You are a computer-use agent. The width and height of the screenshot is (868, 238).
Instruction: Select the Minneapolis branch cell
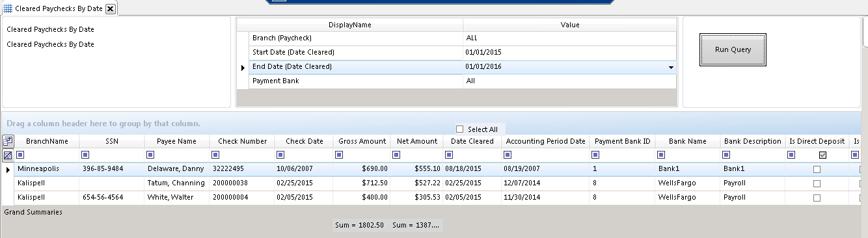click(47, 169)
